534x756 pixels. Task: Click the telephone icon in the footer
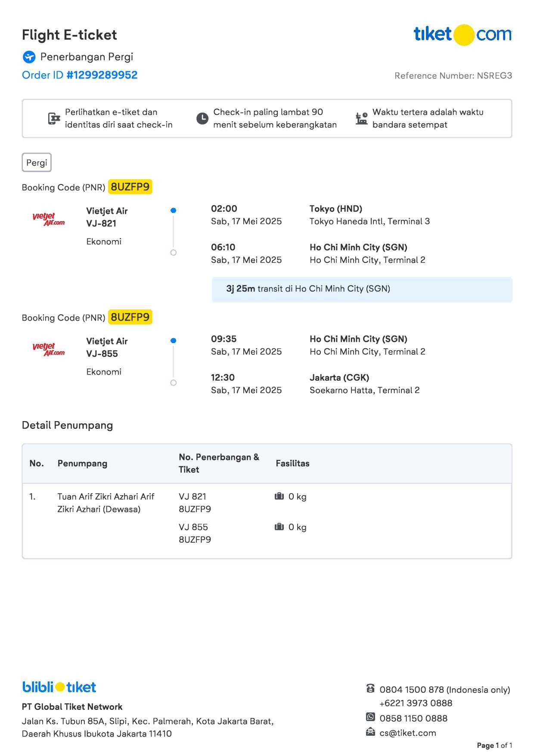370,688
